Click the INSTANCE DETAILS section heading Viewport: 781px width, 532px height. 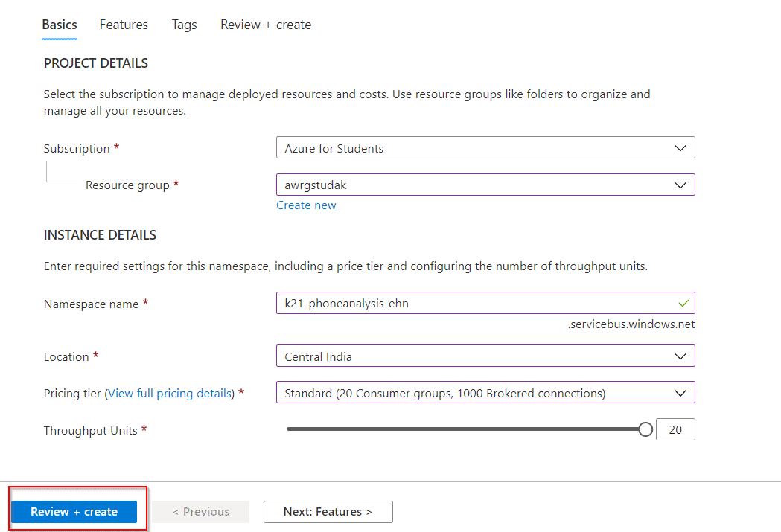pos(100,235)
